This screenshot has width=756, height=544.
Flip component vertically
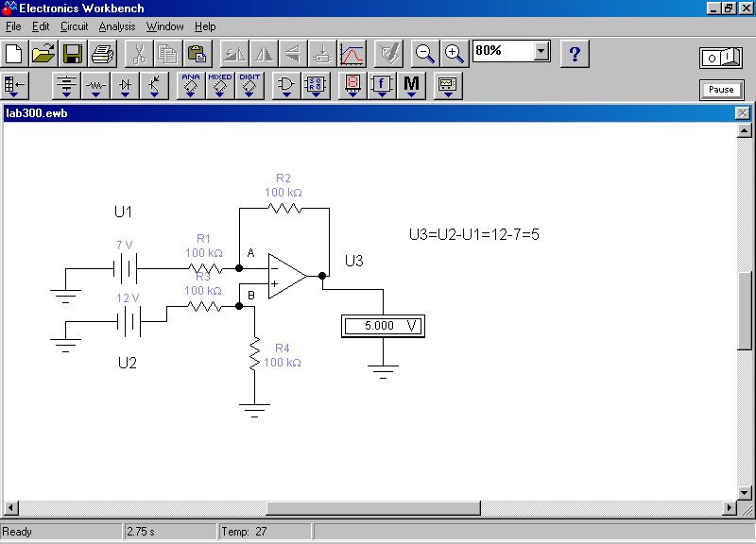293,54
